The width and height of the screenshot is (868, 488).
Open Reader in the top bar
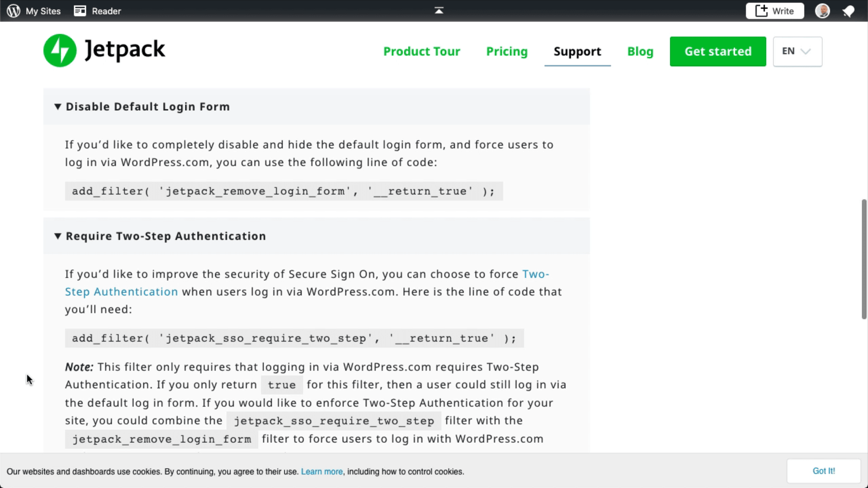(98, 11)
